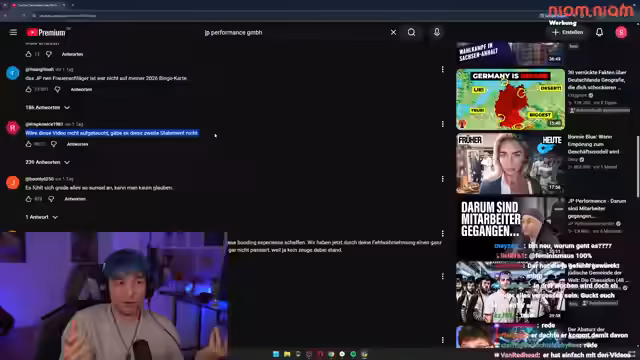Open the YouTube hamburger guide menu

(13, 32)
